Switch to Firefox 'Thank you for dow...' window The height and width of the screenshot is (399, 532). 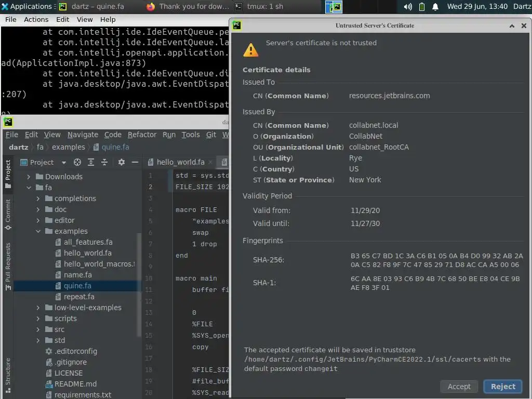point(188,6)
